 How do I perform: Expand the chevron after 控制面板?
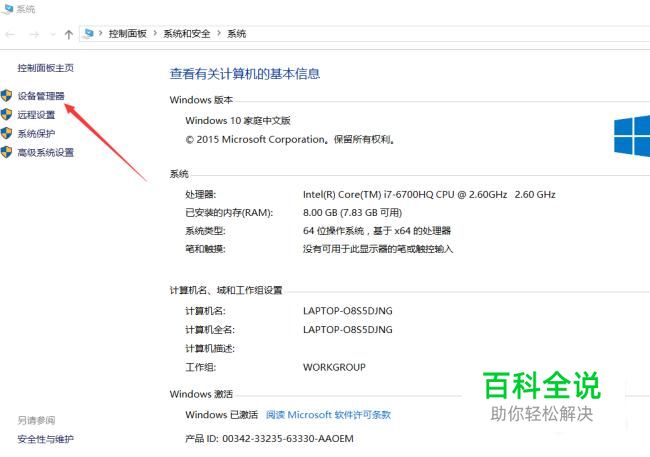[155, 34]
